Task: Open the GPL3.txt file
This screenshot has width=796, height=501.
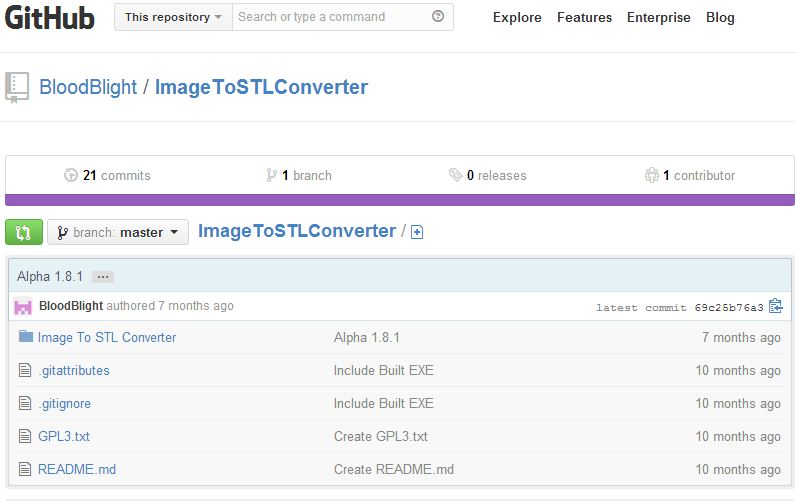Action: (64, 437)
